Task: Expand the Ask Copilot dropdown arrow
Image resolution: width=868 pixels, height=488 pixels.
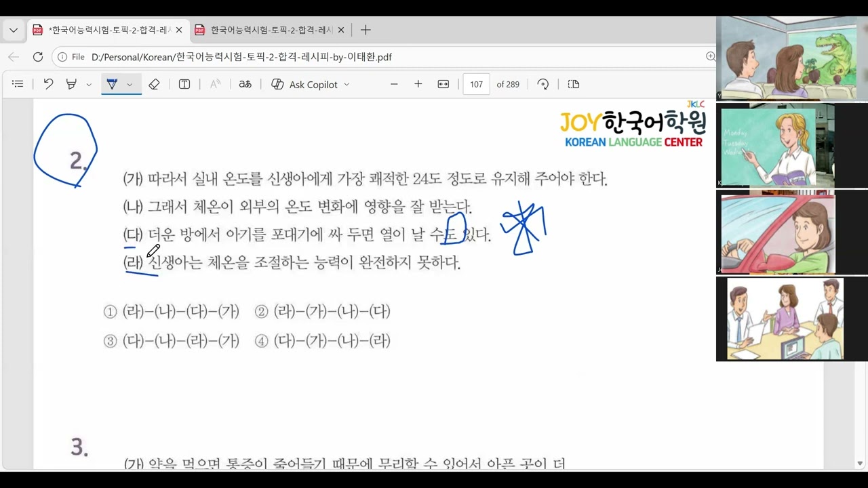Action: coord(347,85)
